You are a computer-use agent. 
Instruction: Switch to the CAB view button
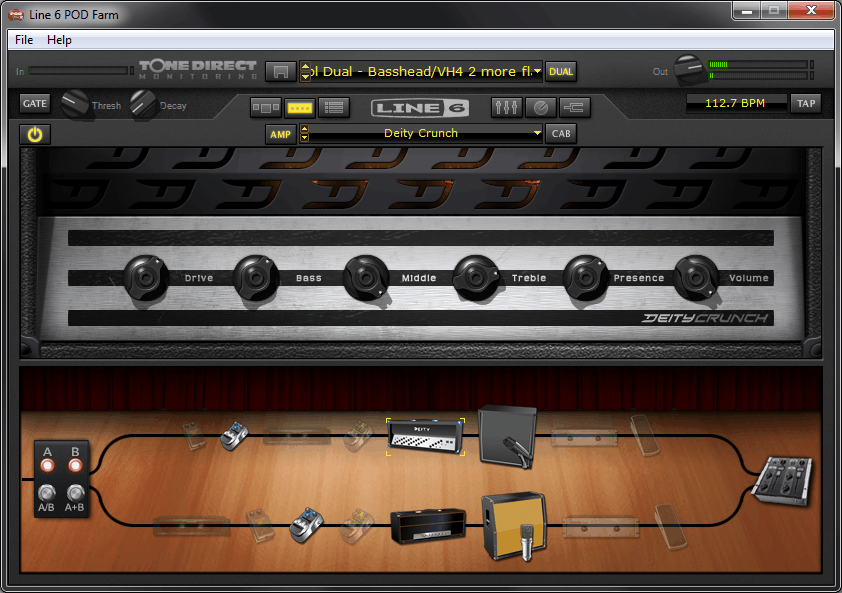(561, 134)
